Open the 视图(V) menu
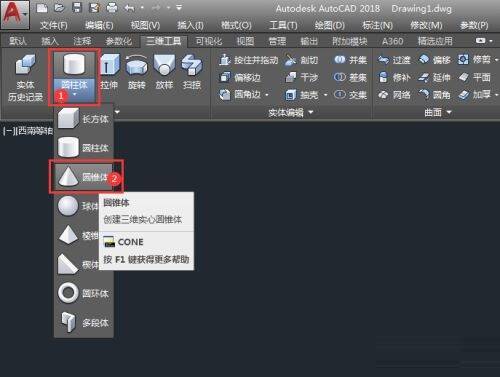Image resolution: width=500 pixels, height=377 pixels. click(x=145, y=25)
